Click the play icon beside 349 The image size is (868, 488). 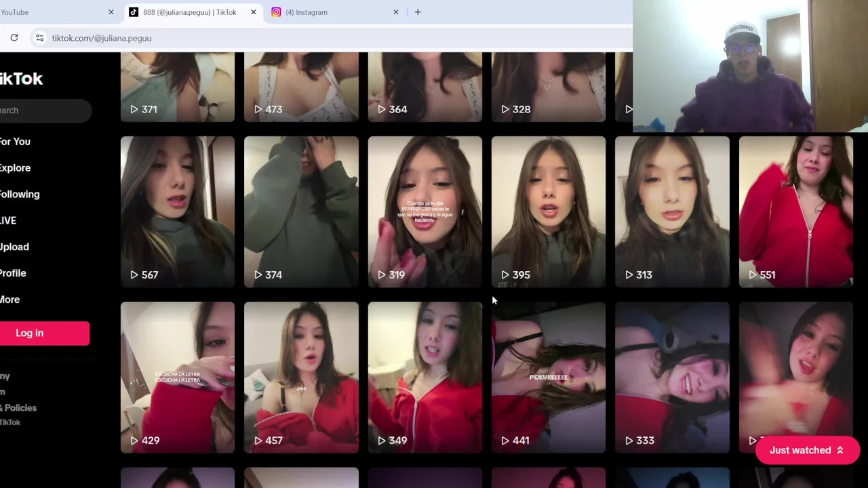382,441
